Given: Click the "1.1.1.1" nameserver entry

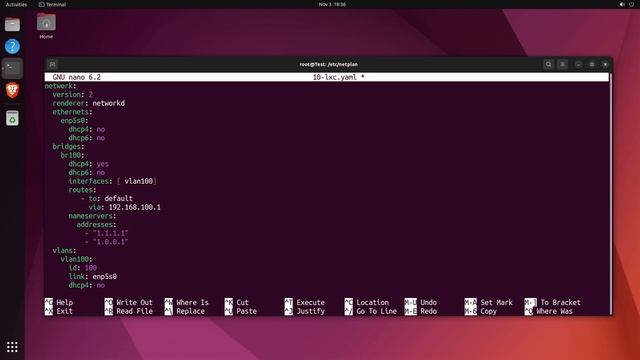Looking at the screenshot, I should pyautogui.click(x=110, y=233).
